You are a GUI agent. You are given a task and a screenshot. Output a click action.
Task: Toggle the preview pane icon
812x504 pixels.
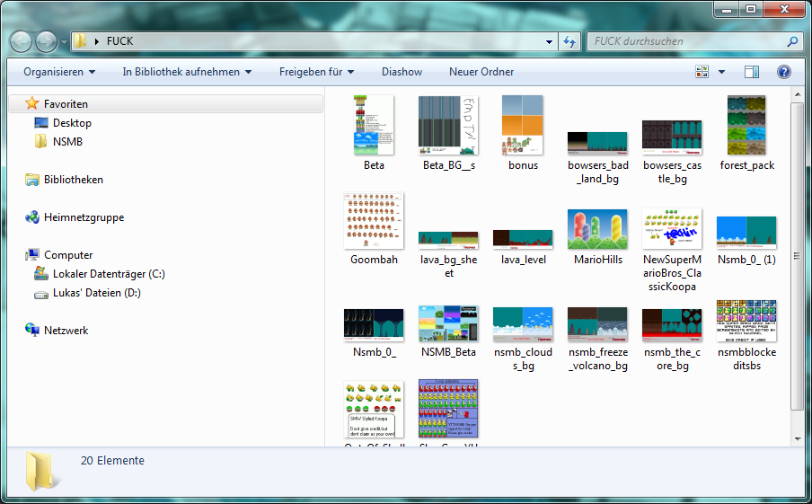click(x=752, y=72)
